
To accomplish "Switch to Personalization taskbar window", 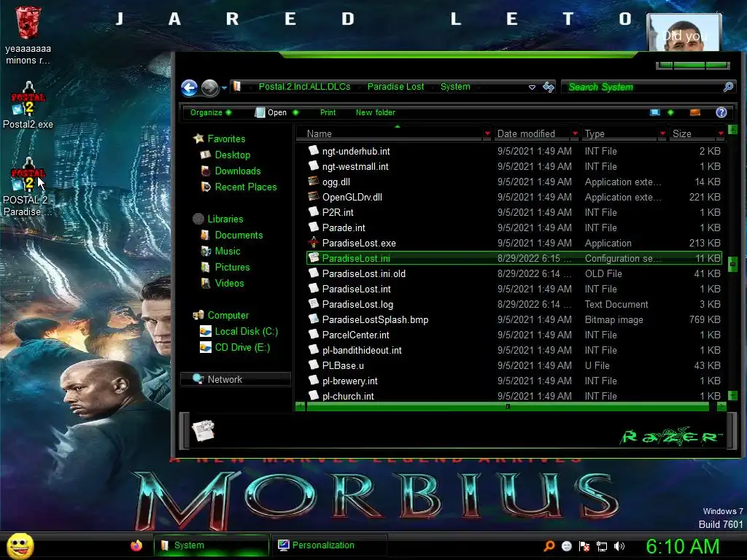I will [330, 545].
